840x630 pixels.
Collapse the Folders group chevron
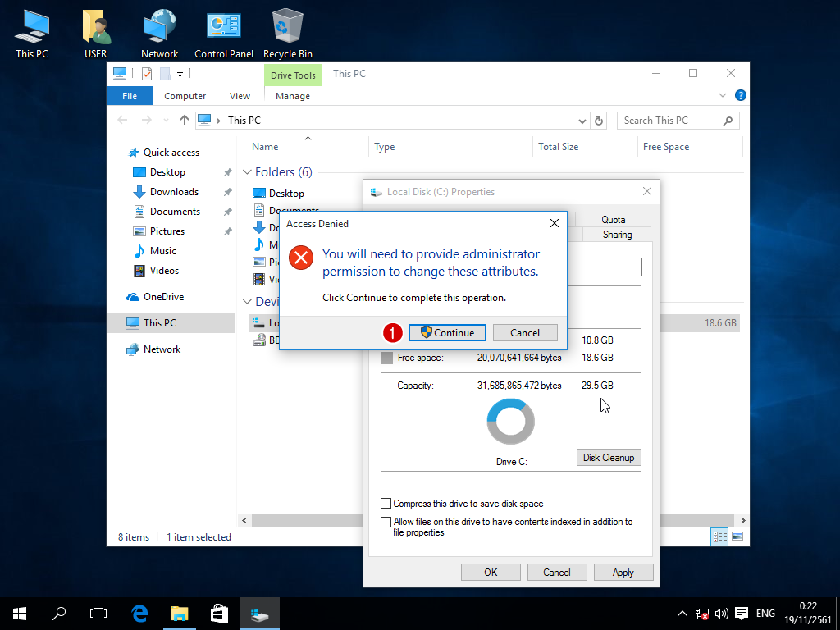[248, 172]
